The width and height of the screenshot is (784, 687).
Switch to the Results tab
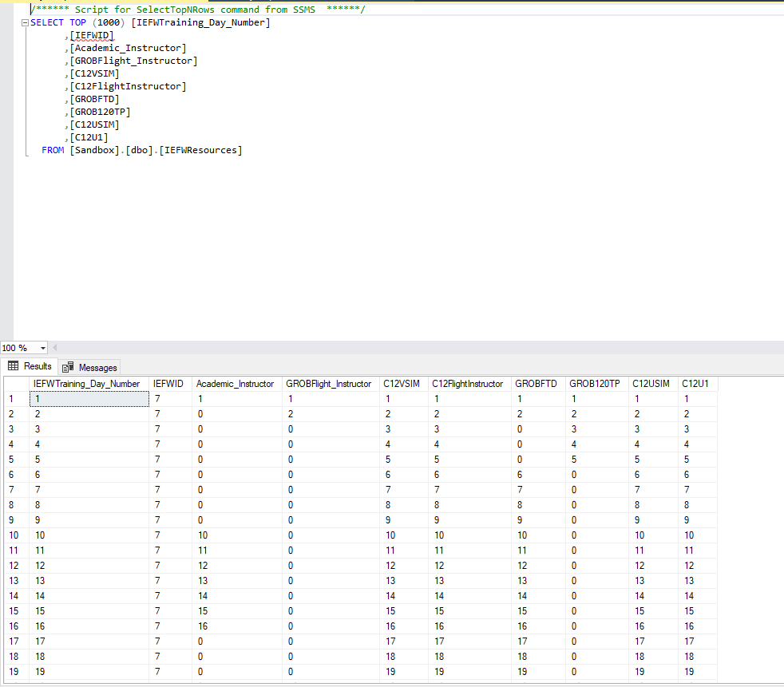coord(30,366)
